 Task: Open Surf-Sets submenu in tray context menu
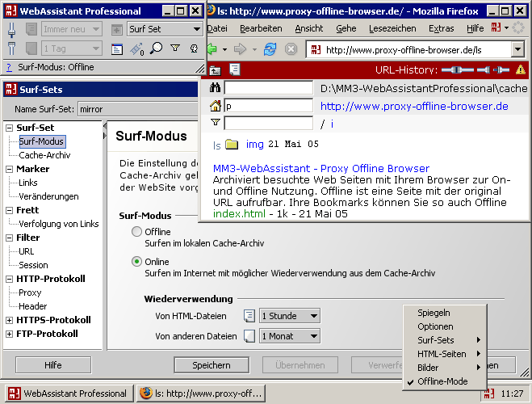[445, 340]
